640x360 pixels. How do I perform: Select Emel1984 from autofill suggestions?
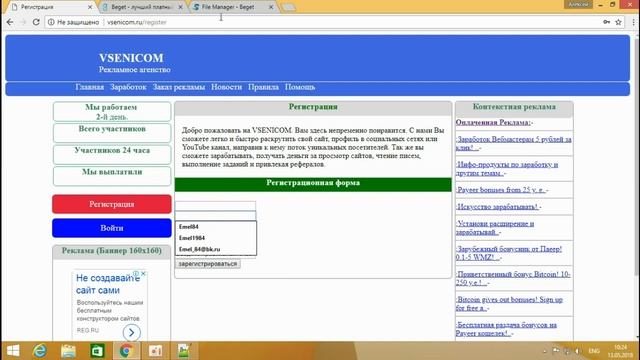pos(216,238)
